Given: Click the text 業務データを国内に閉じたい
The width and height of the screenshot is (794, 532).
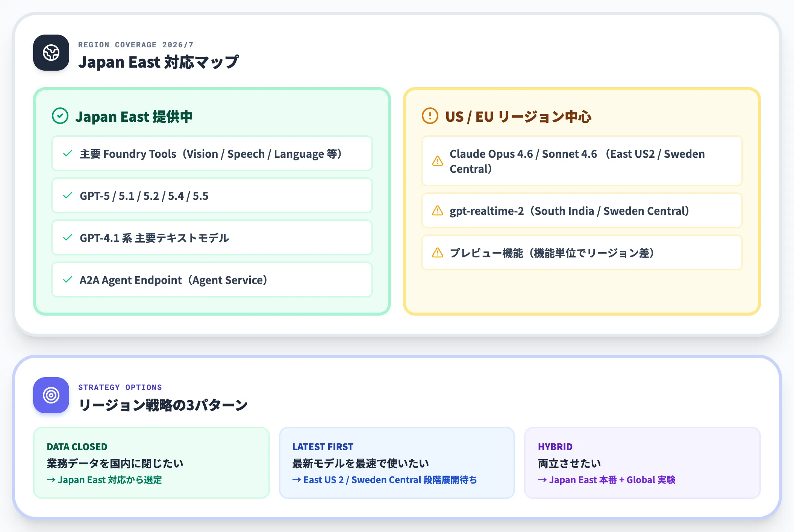Looking at the screenshot, I should tap(115, 463).
